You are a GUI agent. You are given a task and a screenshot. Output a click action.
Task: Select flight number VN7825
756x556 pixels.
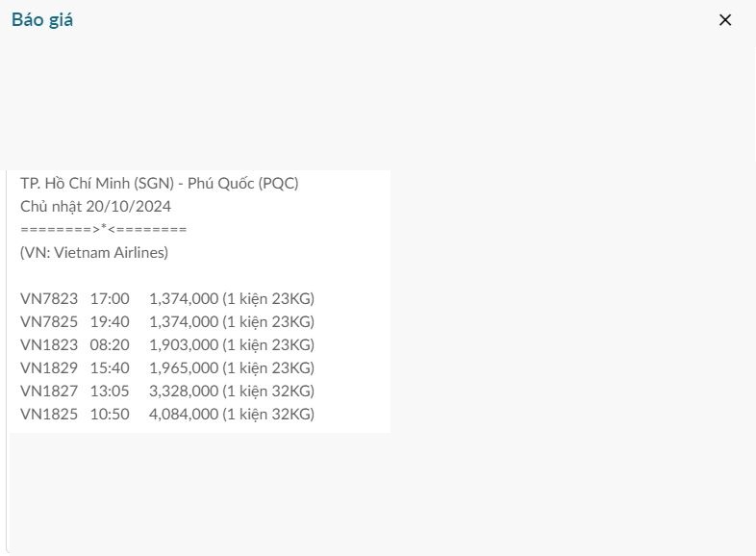point(49,321)
